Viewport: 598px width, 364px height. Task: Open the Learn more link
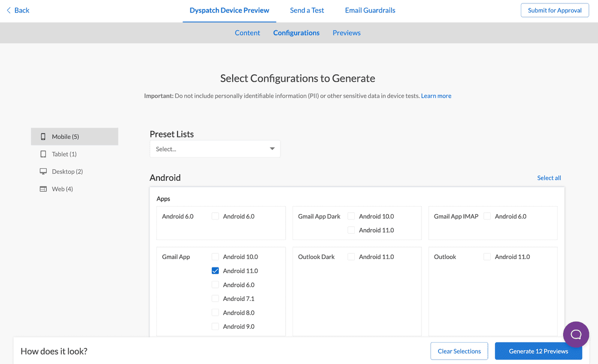point(436,96)
